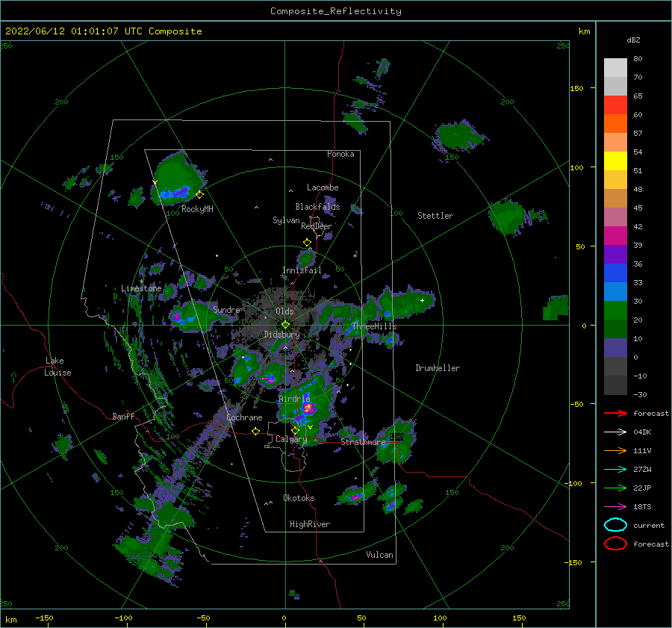672x628 pixels.
Task: Click the yellow diamond marker beside RockyMH
Action: tap(199, 195)
